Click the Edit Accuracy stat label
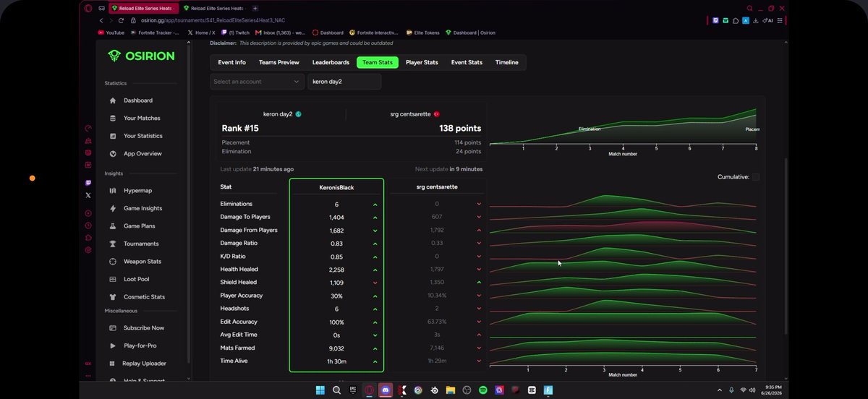Screen dimensions: 868x399 pyautogui.click(x=239, y=322)
